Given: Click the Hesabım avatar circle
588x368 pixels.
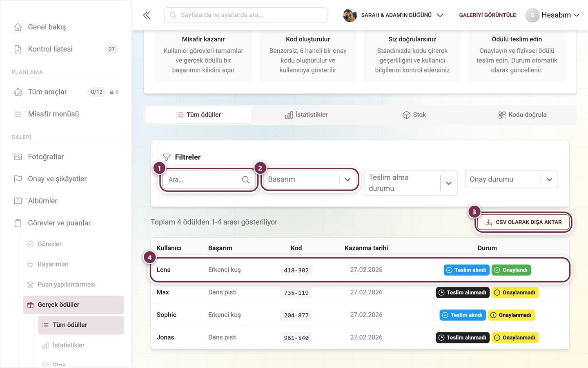Looking at the screenshot, I should 532,15.
